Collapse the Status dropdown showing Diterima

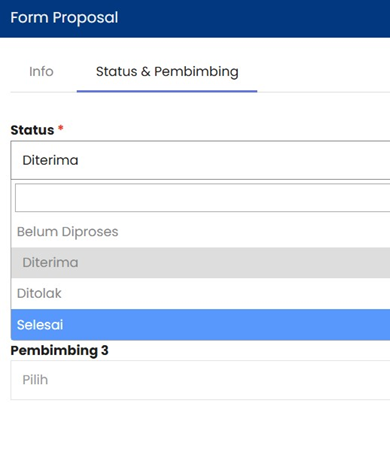[200, 160]
